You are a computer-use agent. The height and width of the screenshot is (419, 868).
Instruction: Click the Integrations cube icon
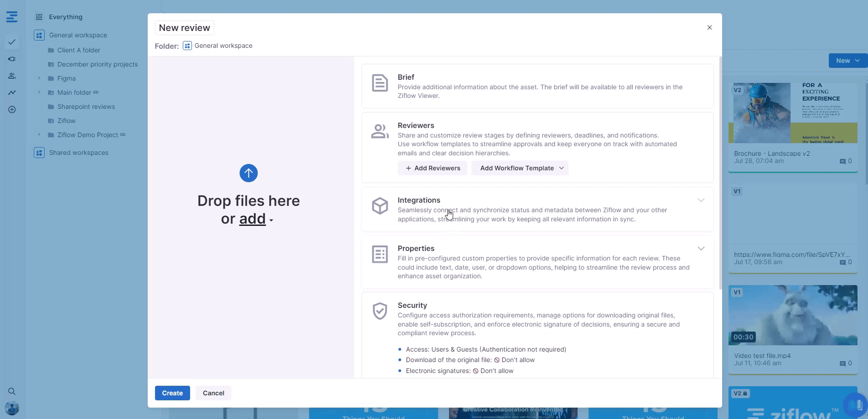380,206
